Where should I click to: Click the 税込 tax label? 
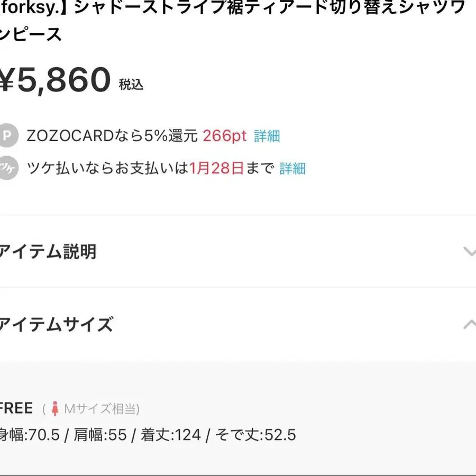coord(131,84)
